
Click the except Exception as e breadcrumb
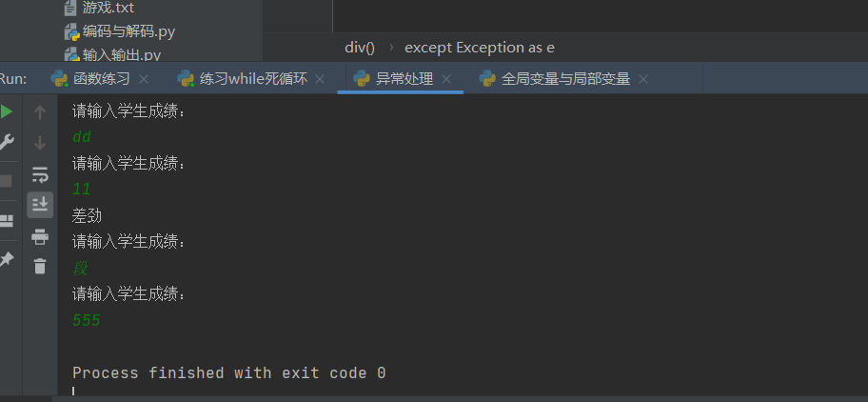tap(480, 47)
